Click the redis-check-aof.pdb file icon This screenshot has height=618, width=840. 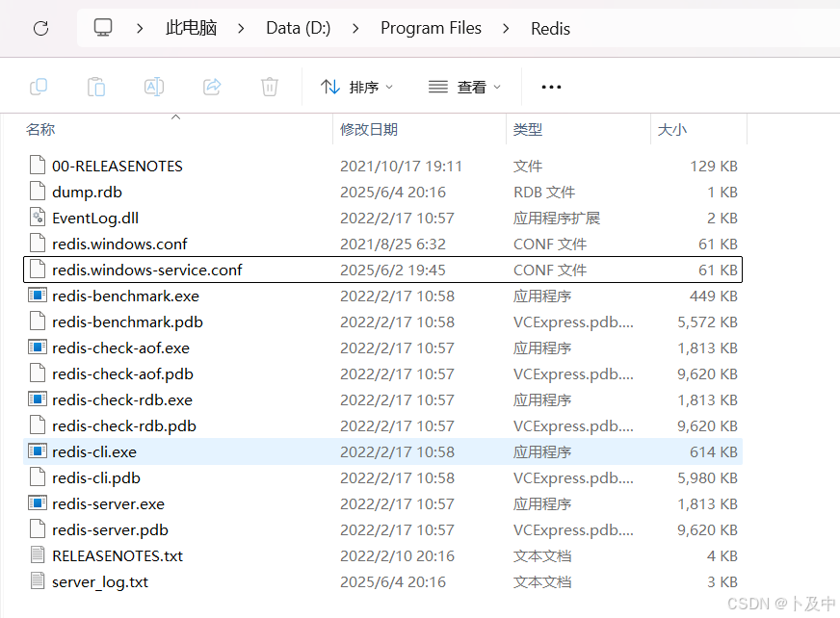point(38,373)
